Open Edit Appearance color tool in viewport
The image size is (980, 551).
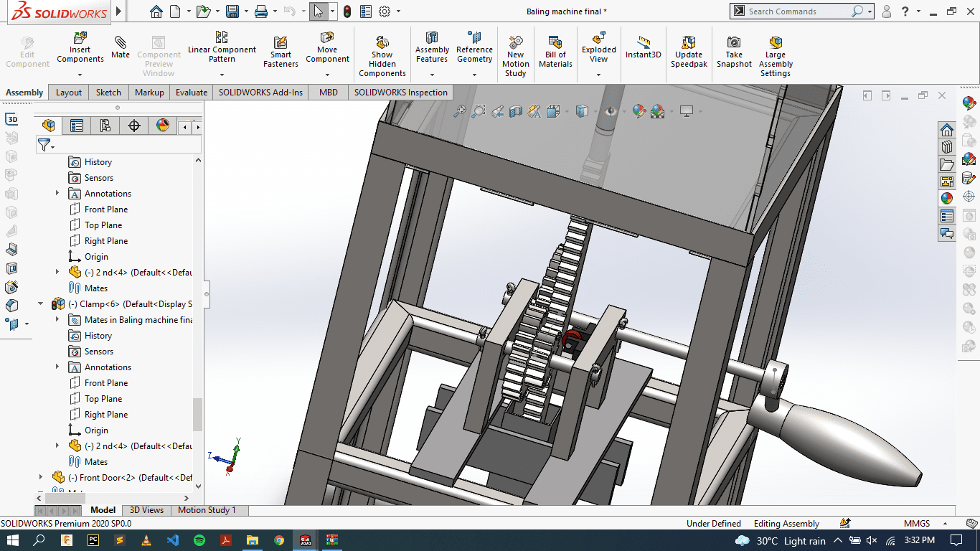(639, 111)
